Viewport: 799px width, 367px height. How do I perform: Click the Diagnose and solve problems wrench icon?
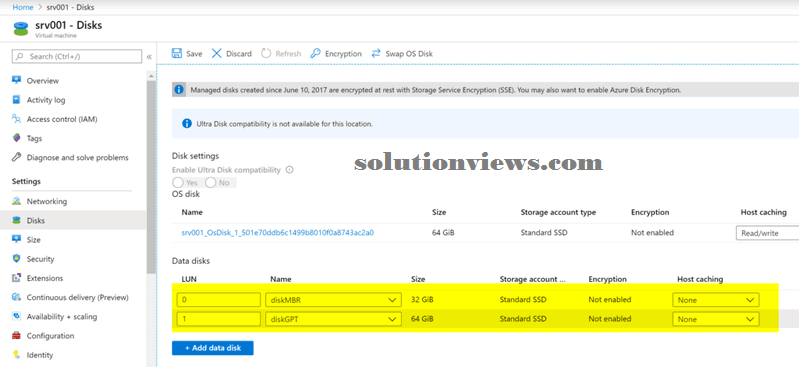17,158
